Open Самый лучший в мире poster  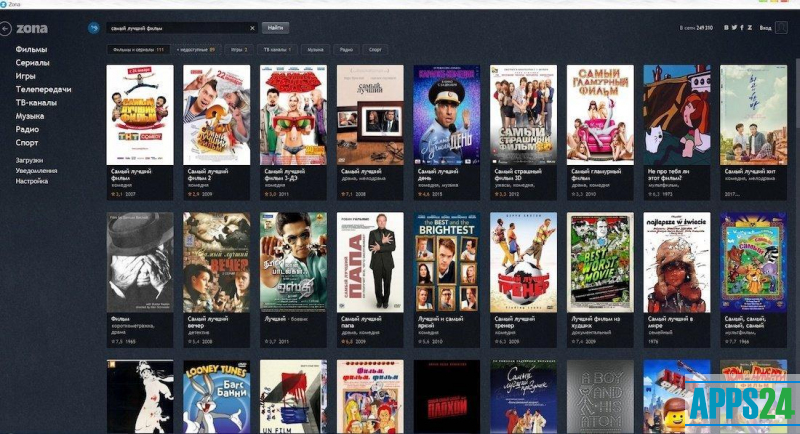[x=677, y=262]
